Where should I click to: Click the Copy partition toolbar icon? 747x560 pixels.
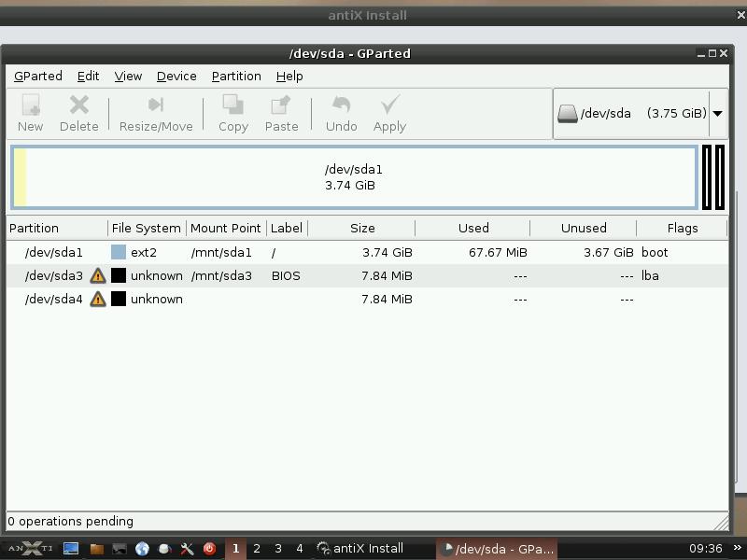(x=233, y=105)
